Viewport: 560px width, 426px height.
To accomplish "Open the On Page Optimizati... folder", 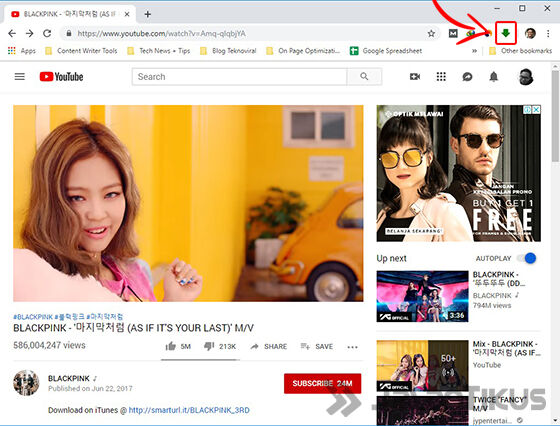I will pos(303,51).
